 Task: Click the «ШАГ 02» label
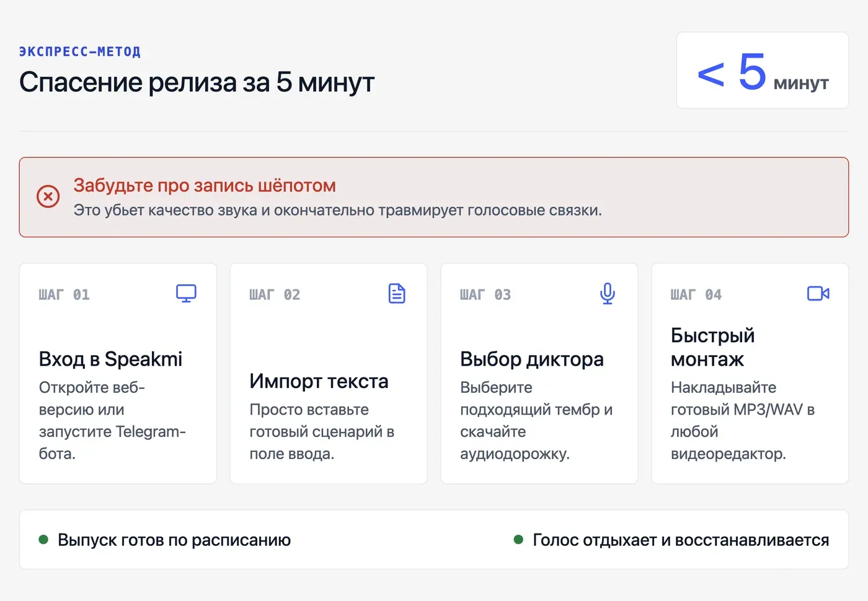[275, 295]
